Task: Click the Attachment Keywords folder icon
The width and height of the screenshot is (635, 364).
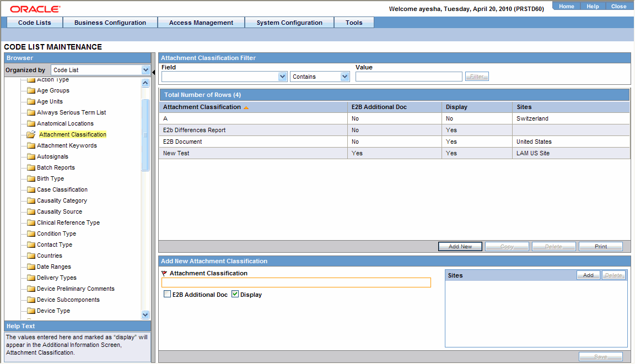Action: click(x=31, y=145)
